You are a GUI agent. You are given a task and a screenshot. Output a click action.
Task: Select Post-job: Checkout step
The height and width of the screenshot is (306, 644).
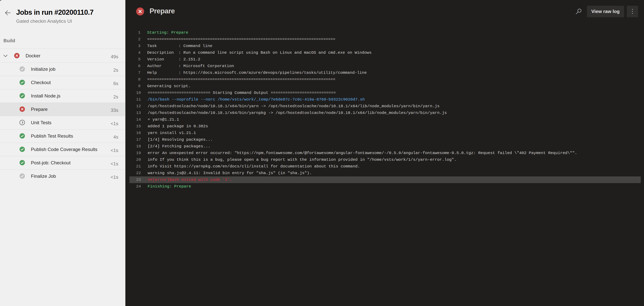[51, 163]
